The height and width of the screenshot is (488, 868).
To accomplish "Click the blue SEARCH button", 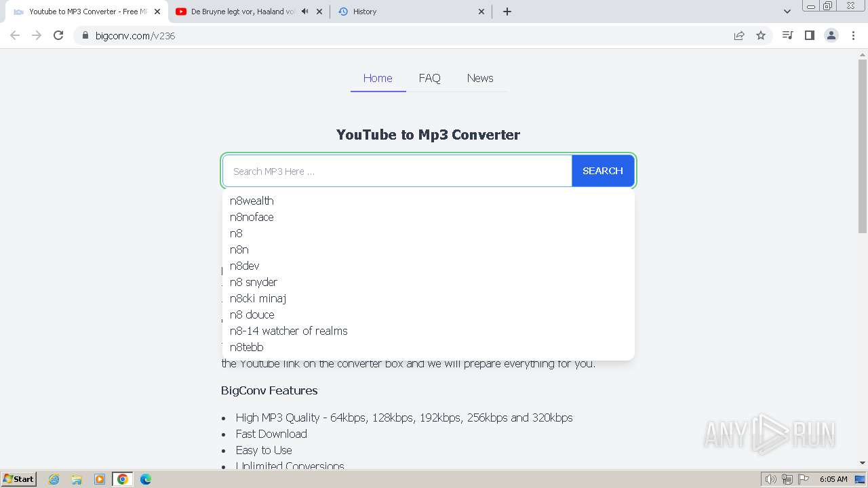I will pos(603,171).
